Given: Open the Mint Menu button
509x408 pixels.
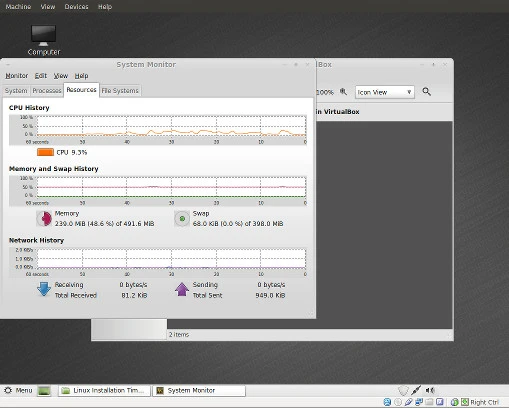Looking at the screenshot, I should tap(18, 390).
